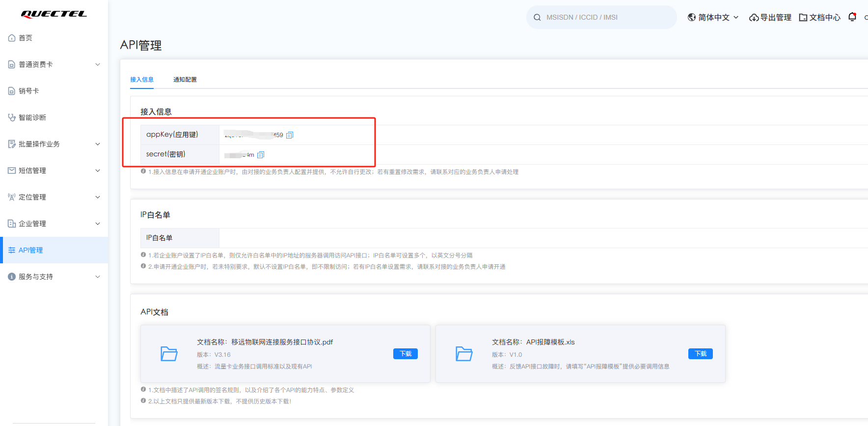The height and width of the screenshot is (426, 868).
Task: Open 导出管理 export management
Action: coord(770,17)
